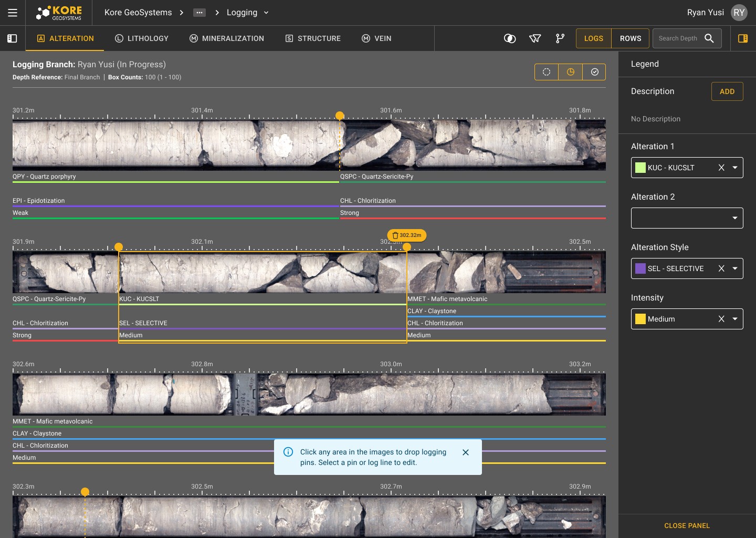The width and height of the screenshot is (756, 538).
Task: Click the ADD description button
Action: coord(727,91)
